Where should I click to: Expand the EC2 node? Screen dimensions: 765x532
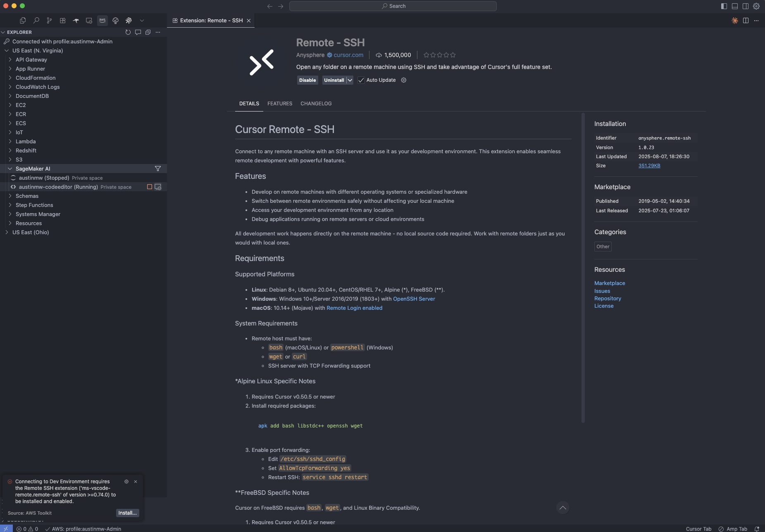tap(10, 105)
